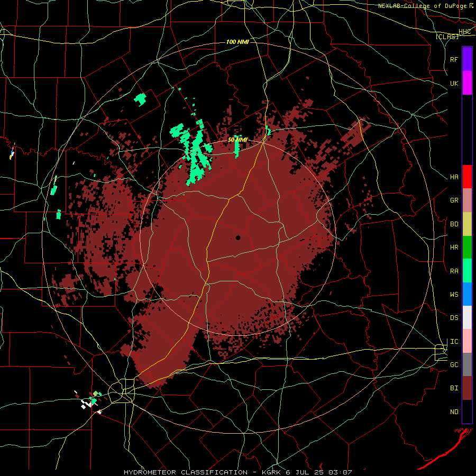Click the GC legend label
Screen dimensions: 476x476
(x=454, y=365)
